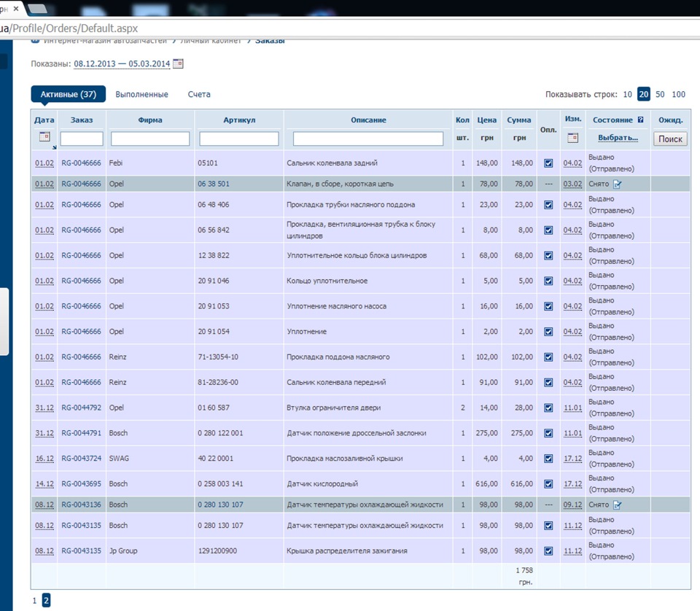Toggle paid checkbox for Втулка ограничителя двери

point(548,408)
